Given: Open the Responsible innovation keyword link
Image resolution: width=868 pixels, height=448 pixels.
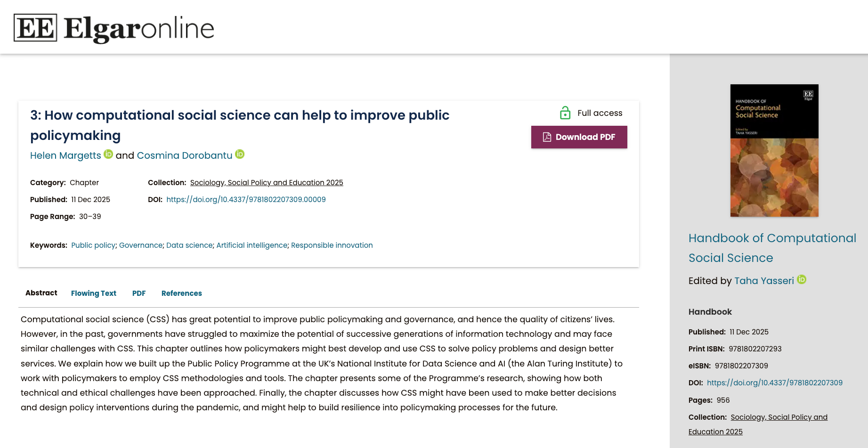Looking at the screenshot, I should point(332,245).
